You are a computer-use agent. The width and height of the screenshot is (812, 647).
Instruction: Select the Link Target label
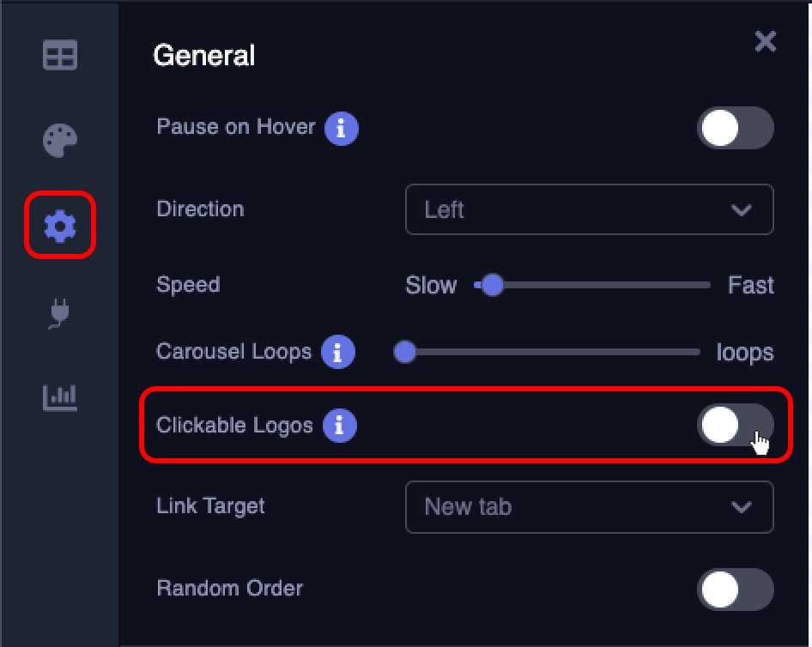(209, 506)
